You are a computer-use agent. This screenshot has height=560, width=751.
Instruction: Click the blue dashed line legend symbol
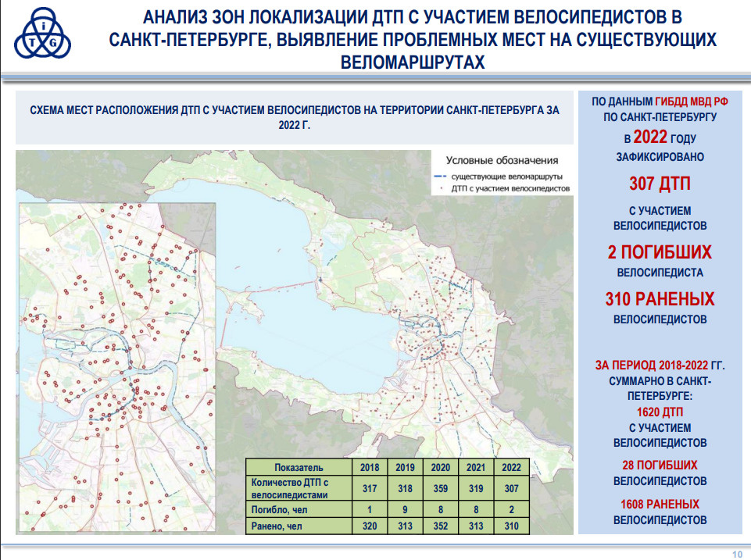pyautogui.click(x=440, y=177)
